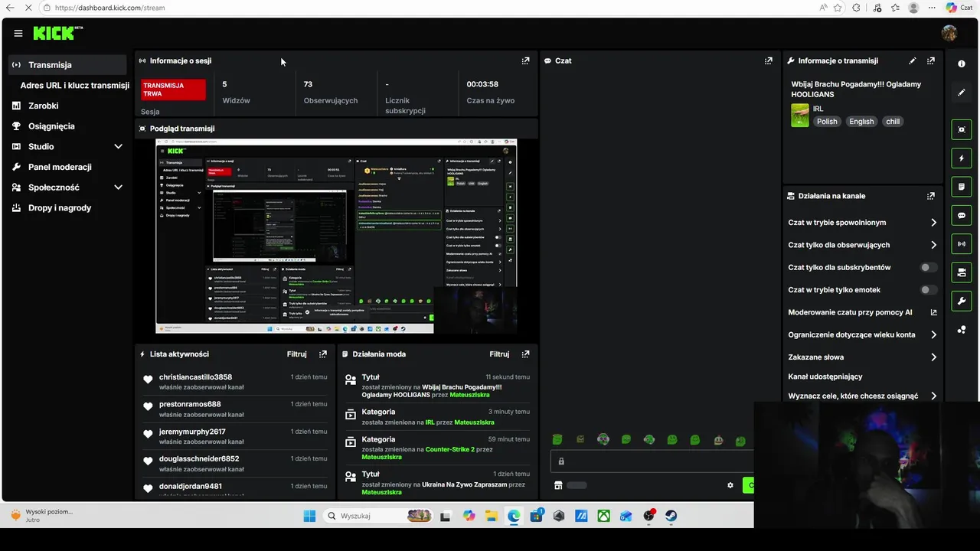Screen dimensions: 980x551
Task: Click the Polish tag
Action: pos(827,122)
